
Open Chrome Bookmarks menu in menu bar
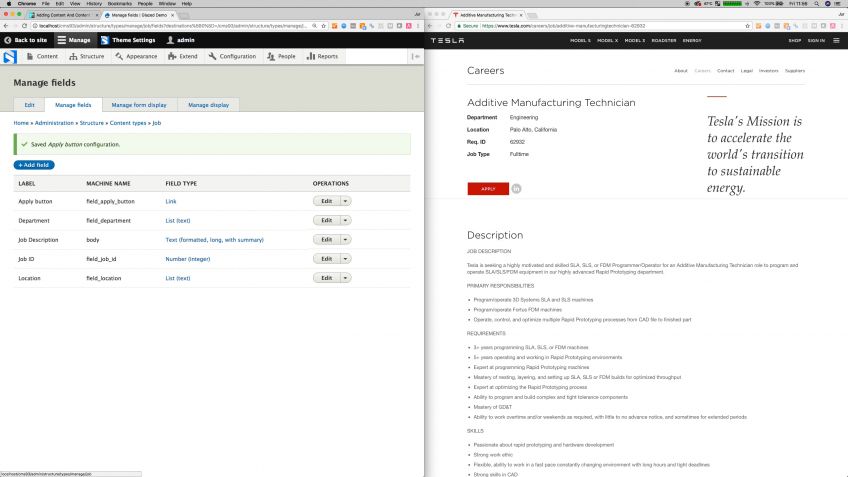(120, 3)
